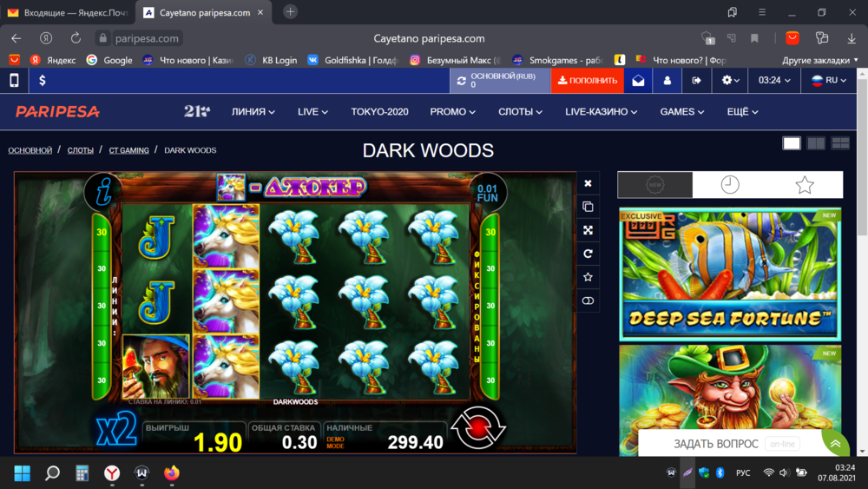
Task: Follow CT Gaming breadcrumb link
Action: [x=129, y=150]
